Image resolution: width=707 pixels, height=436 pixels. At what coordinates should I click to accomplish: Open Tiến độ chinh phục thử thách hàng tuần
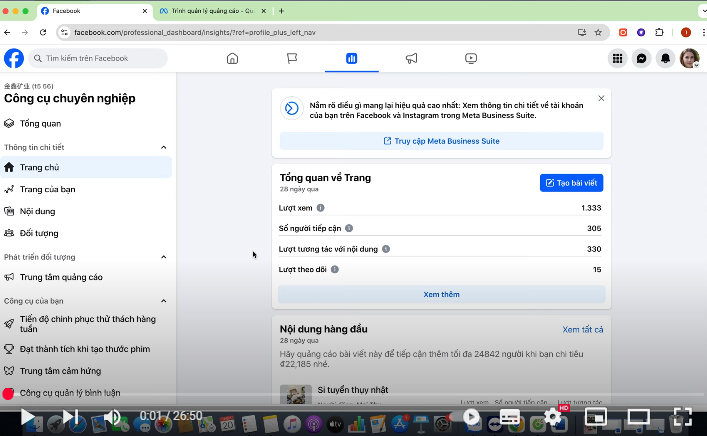pyautogui.click(x=86, y=324)
